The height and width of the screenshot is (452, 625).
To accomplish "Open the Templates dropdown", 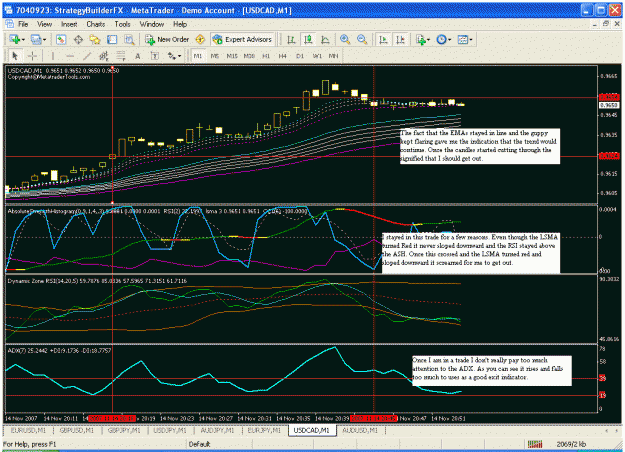I will click(x=465, y=39).
